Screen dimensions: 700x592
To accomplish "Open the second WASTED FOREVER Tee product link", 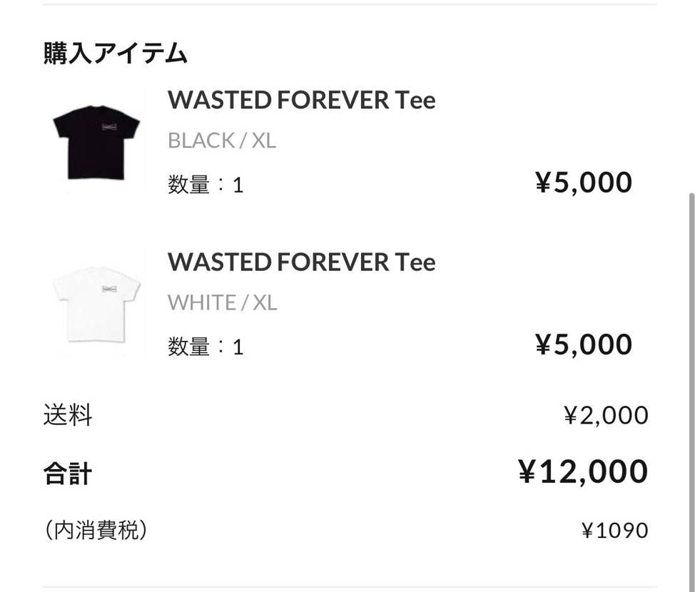I will 300,262.
